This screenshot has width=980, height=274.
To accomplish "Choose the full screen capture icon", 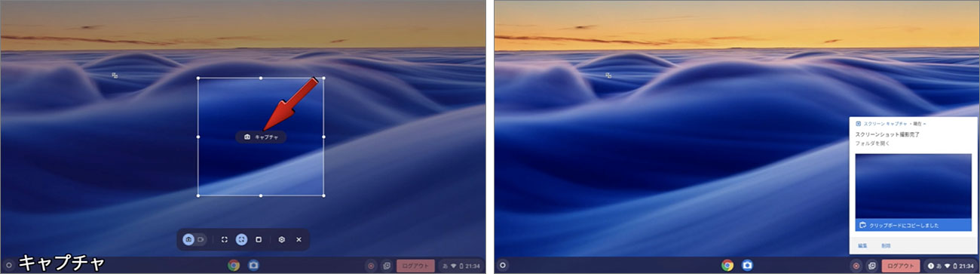I will [225, 239].
